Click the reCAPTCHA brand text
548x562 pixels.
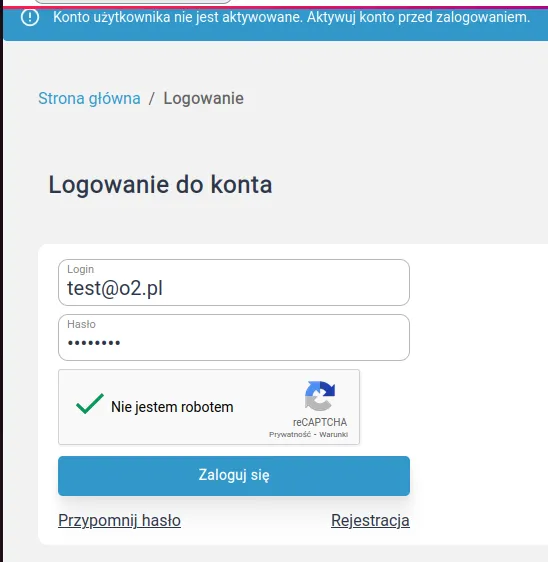coord(320,422)
